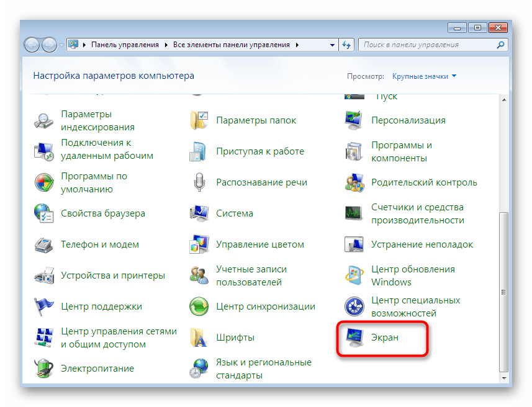Open Родительский контроль link text
The width and height of the screenshot is (532, 407).
tap(424, 182)
